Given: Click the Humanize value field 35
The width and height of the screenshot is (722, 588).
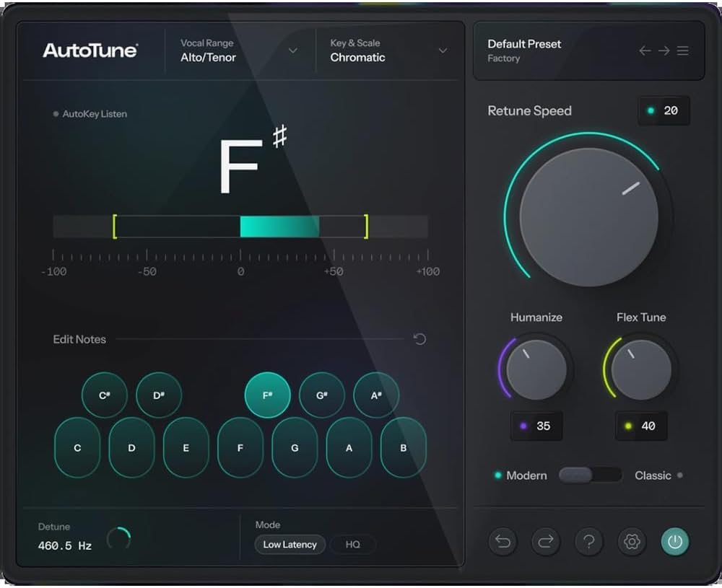Looking at the screenshot, I should coord(536,426).
